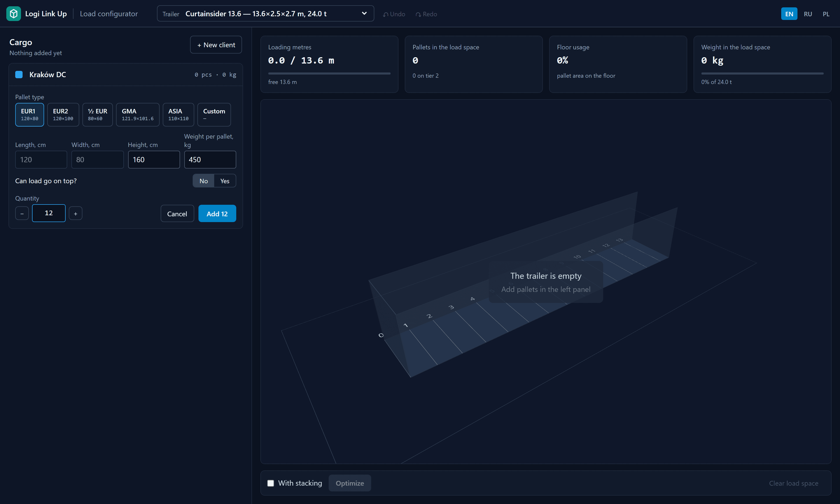840x504 pixels.
Task: Click the Logi Link Up cube logo
Action: coord(14,14)
